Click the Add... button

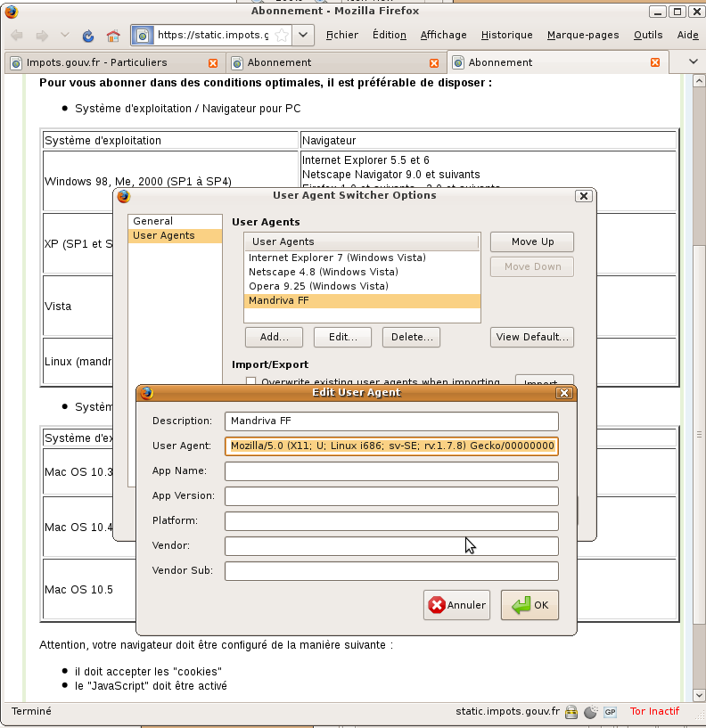(x=274, y=337)
